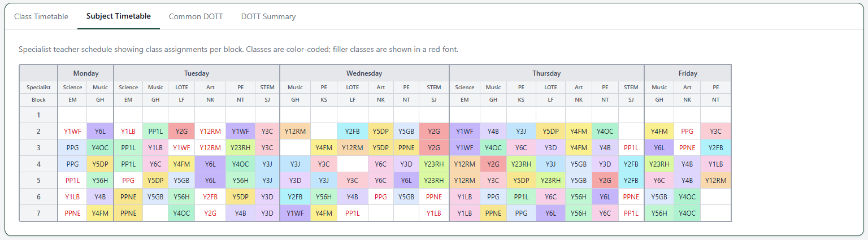Select Y4FM in Friday Music block 2
Viewport: 868px width, 240px height.
point(659,132)
